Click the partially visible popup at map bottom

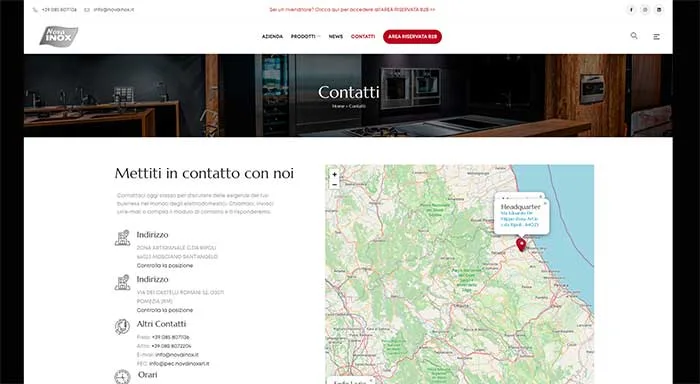pyautogui.click(x=350, y=380)
